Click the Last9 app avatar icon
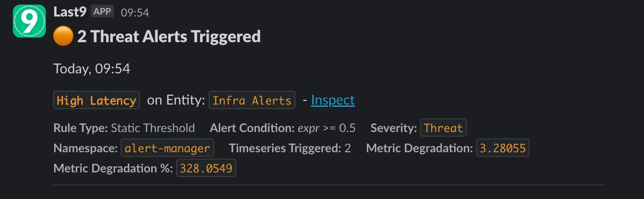Image resolution: width=644 pixels, height=199 pixels. tap(29, 21)
